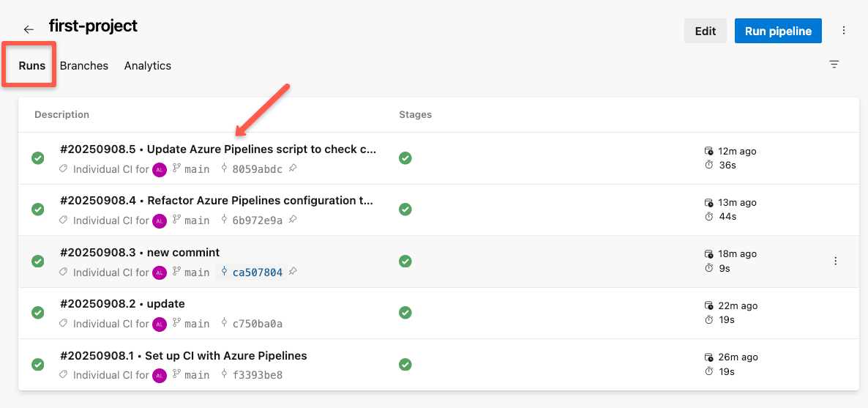This screenshot has width=868, height=408.
Task: Switch to the Analytics tab
Action: [x=148, y=65]
